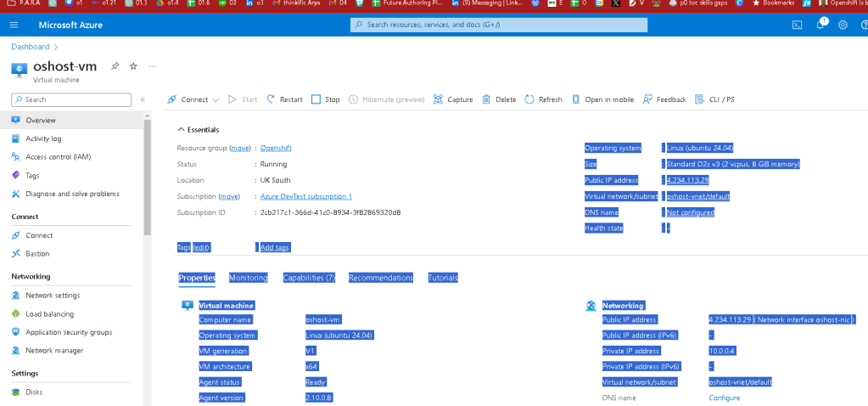The height and width of the screenshot is (406, 868).
Task: Focus the sidebar Search field
Action: coord(71,99)
